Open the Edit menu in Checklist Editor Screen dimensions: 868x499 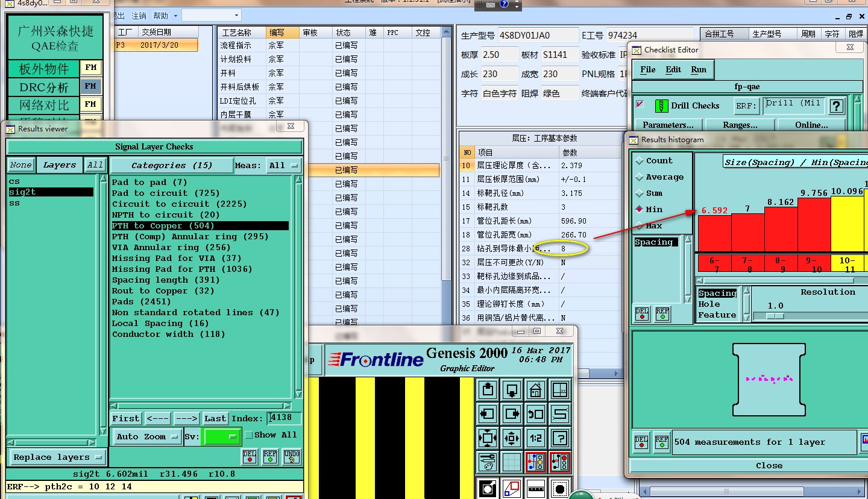(x=673, y=70)
